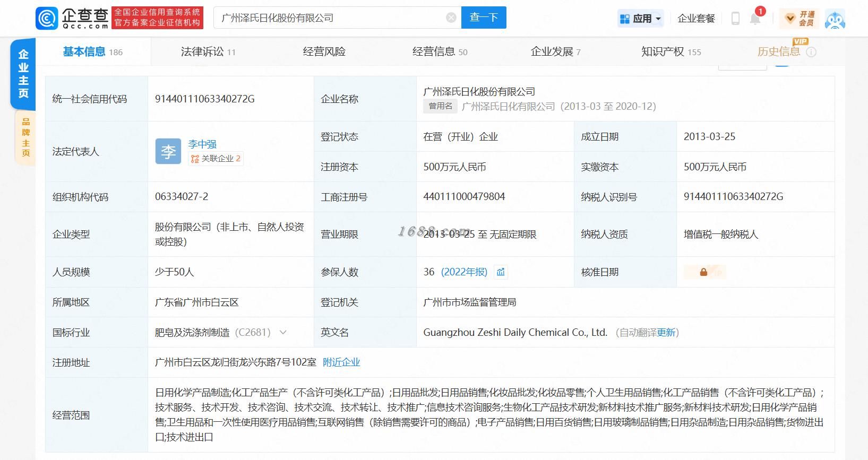Click the locked 核准日期 VIP icon
This screenshot has width=868, height=460.
pyautogui.click(x=704, y=272)
